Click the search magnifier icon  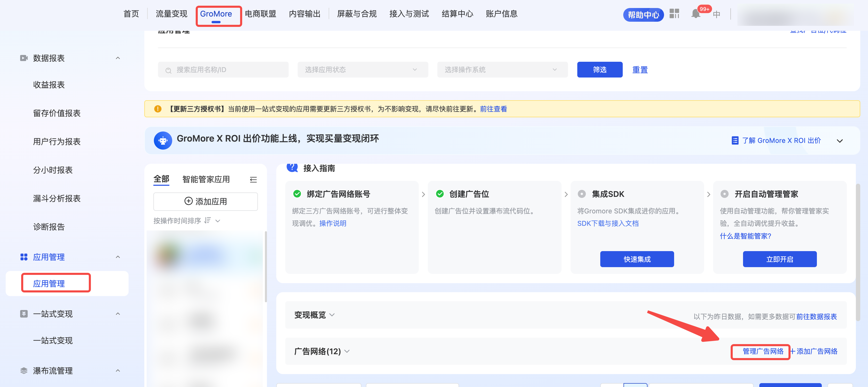pyautogui.click(x=169, y=70)
